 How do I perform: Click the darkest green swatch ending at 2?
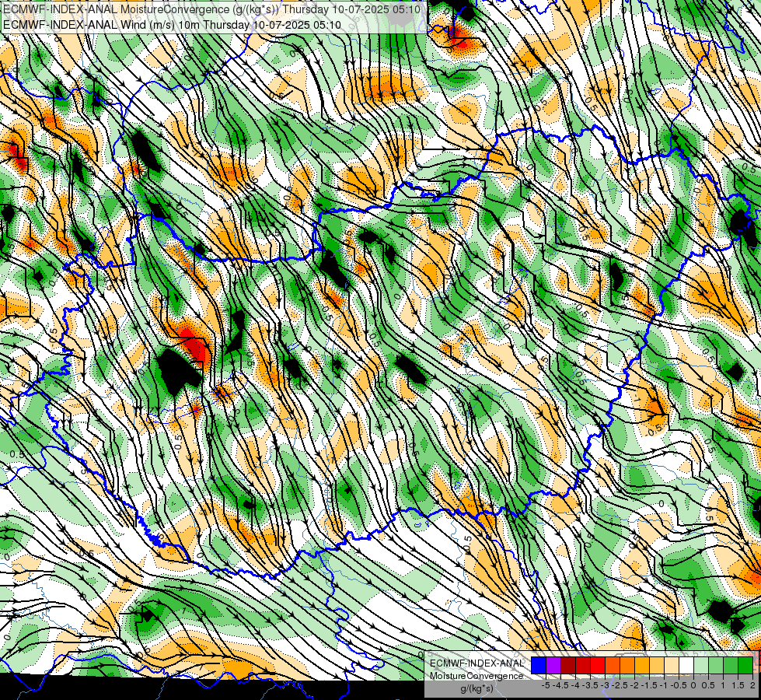coord(745,665)
